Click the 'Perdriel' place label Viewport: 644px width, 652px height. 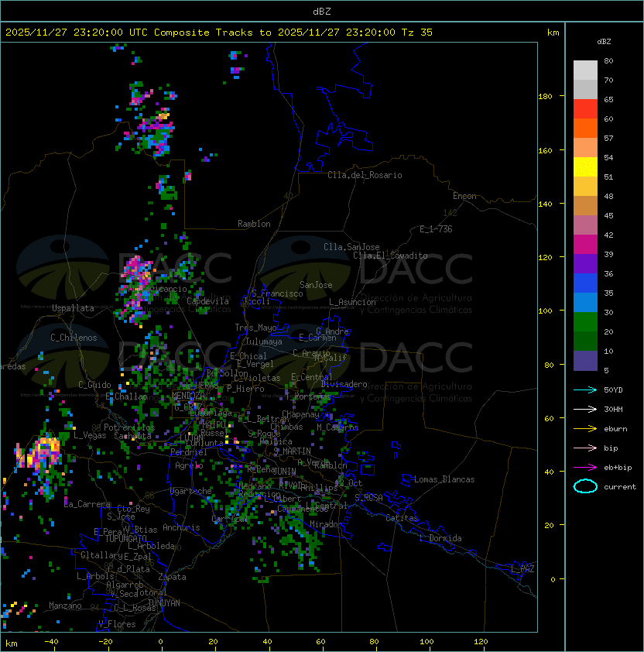(189, 452)
